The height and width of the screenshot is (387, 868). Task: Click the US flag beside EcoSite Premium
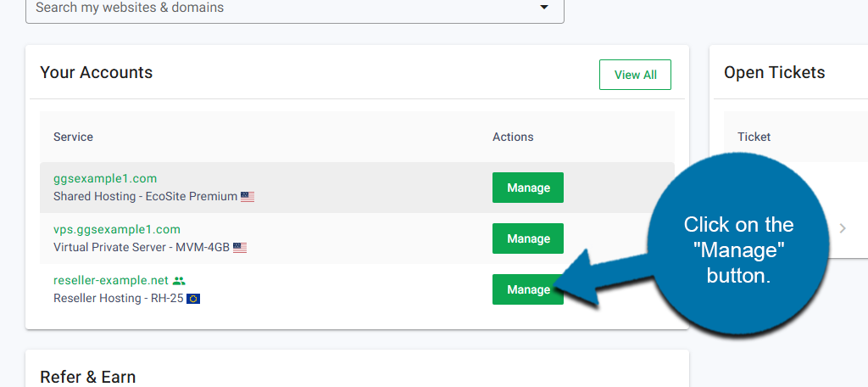point(248,197)
